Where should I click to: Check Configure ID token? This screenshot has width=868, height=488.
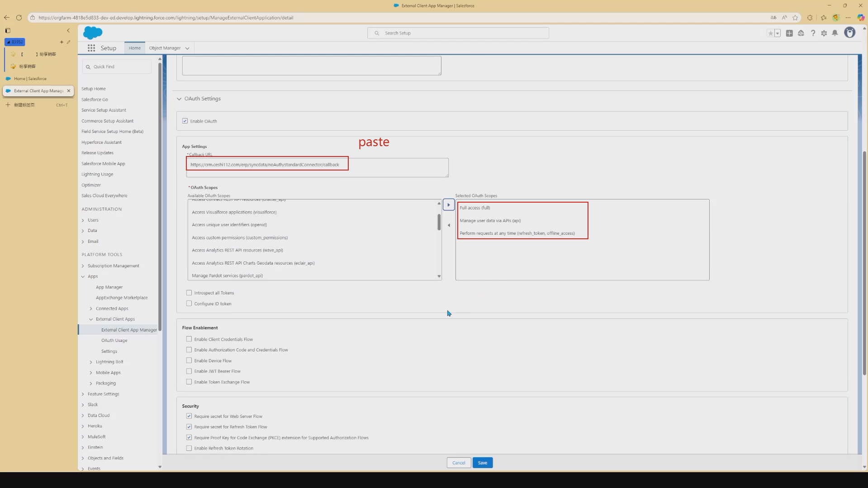pyautogui.click(x=189, y=303)
